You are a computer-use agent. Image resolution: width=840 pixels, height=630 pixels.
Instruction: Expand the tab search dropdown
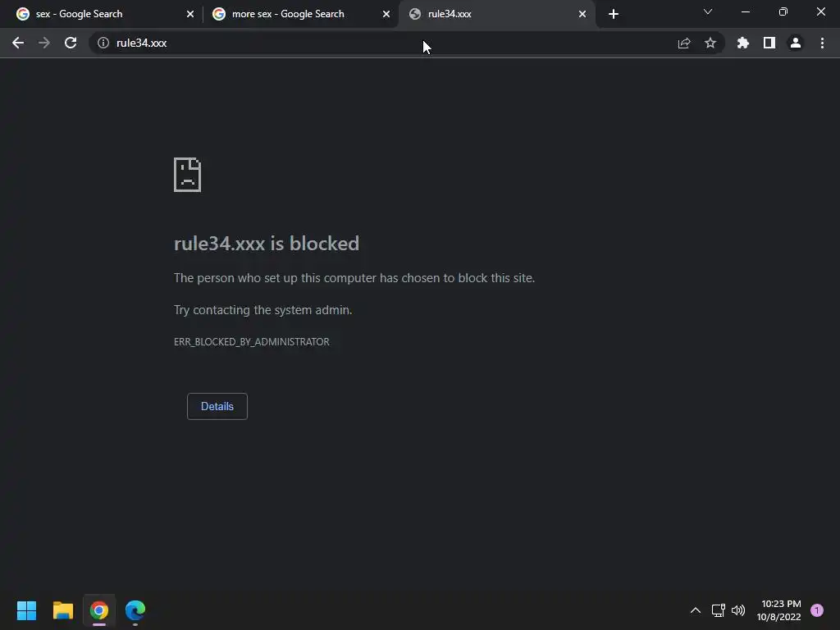pyautogui.click(x=708, y=11)
